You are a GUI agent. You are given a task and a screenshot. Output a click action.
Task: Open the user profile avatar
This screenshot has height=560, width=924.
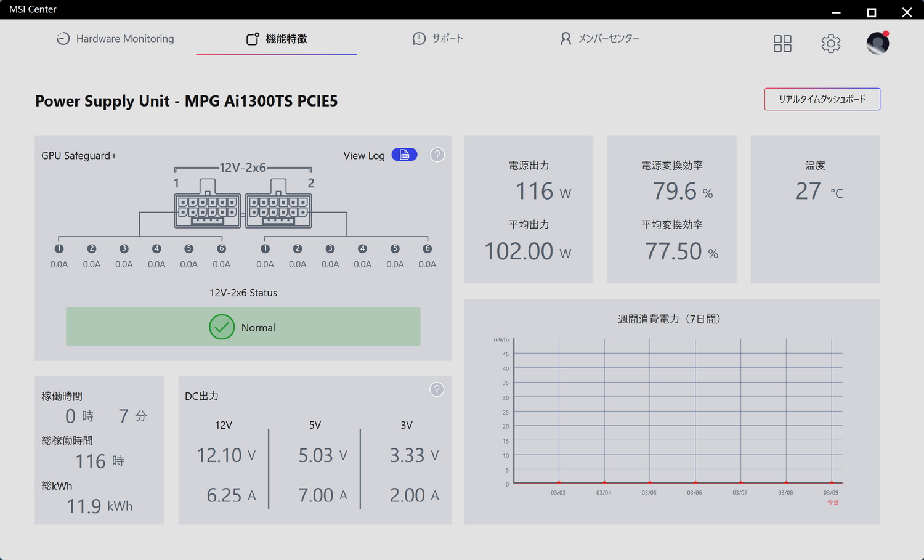[x=878, y=43]
